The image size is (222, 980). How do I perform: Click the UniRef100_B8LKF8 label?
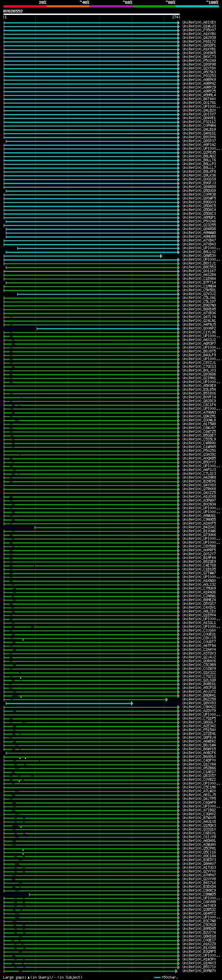coord(199,172)
